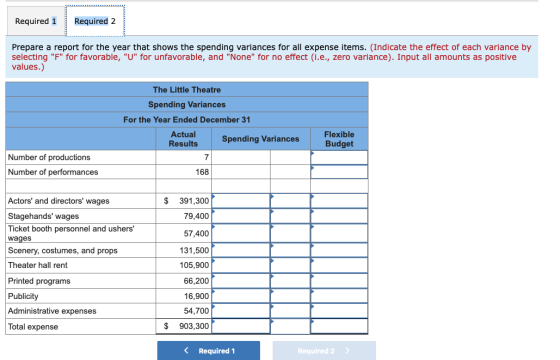
Task: Click the disabled Required 2 next button
Action: click(x=324, y=351)
